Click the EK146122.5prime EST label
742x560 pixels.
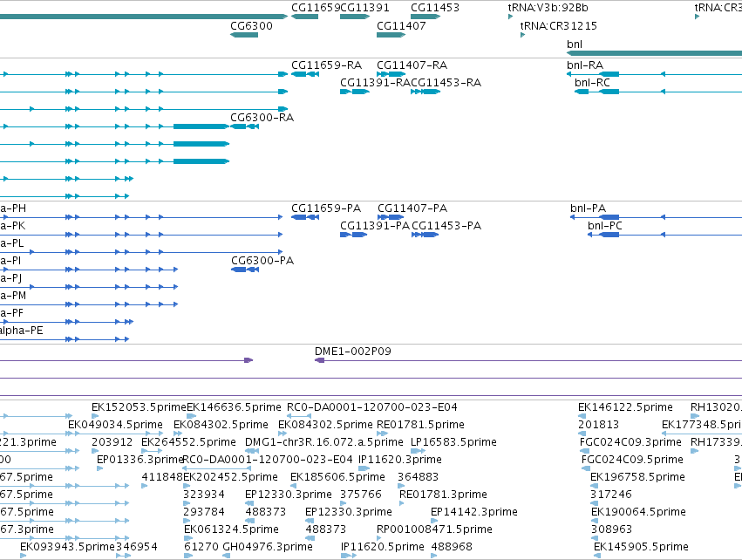[625, 407]
